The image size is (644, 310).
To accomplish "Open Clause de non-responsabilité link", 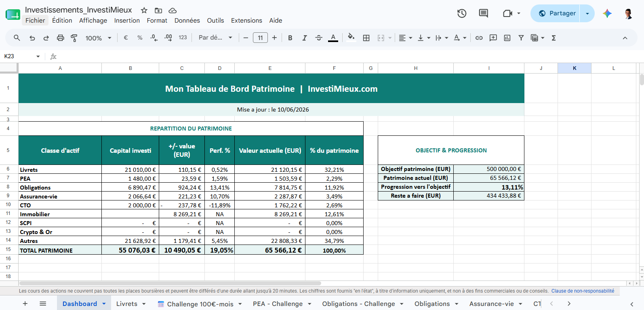I will (583, 291).
